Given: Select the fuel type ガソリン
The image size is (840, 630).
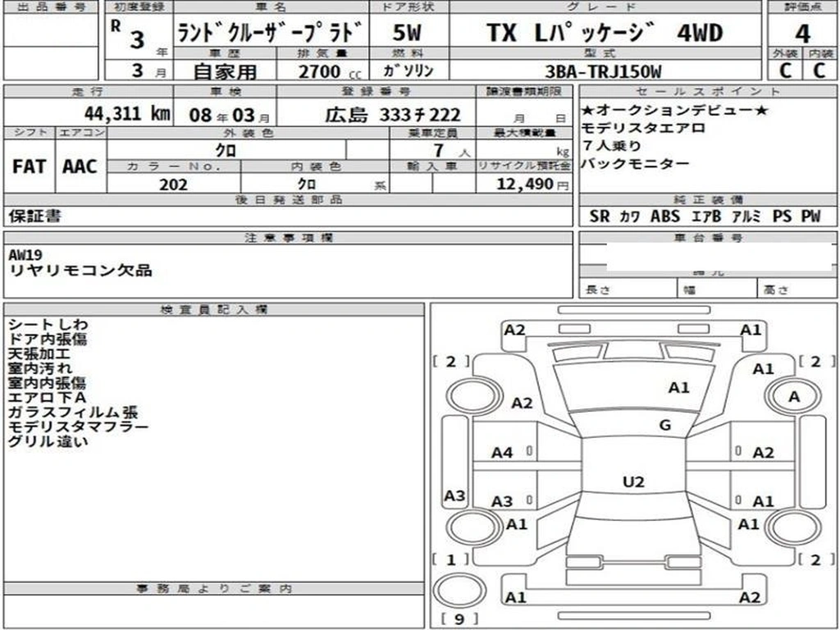Looking at the screenshot, I should pyautogui.click(x=409, y=71).
